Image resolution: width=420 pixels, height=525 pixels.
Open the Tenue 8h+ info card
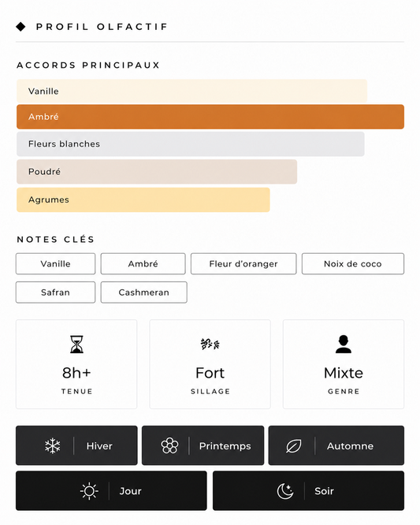click(x=76, y=364)
